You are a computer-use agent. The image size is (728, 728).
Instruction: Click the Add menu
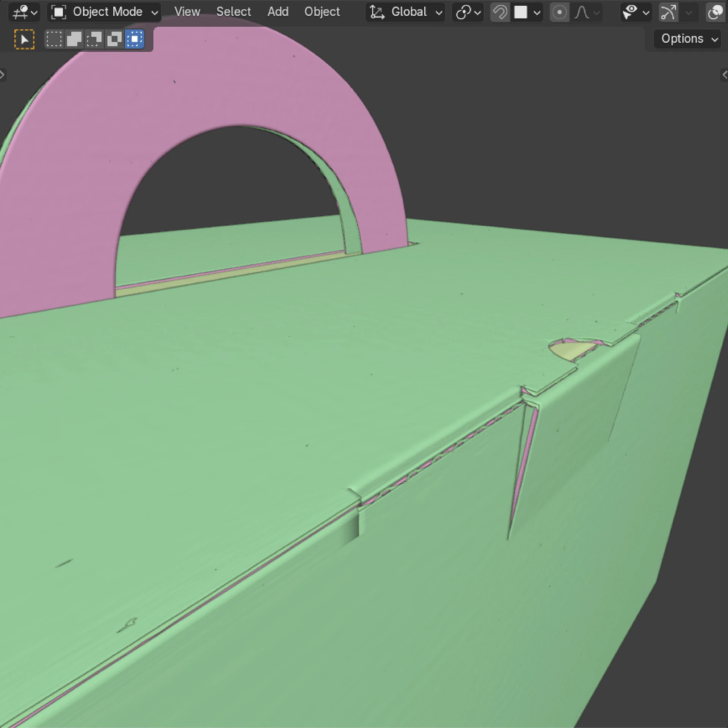(x=278, y=12)
